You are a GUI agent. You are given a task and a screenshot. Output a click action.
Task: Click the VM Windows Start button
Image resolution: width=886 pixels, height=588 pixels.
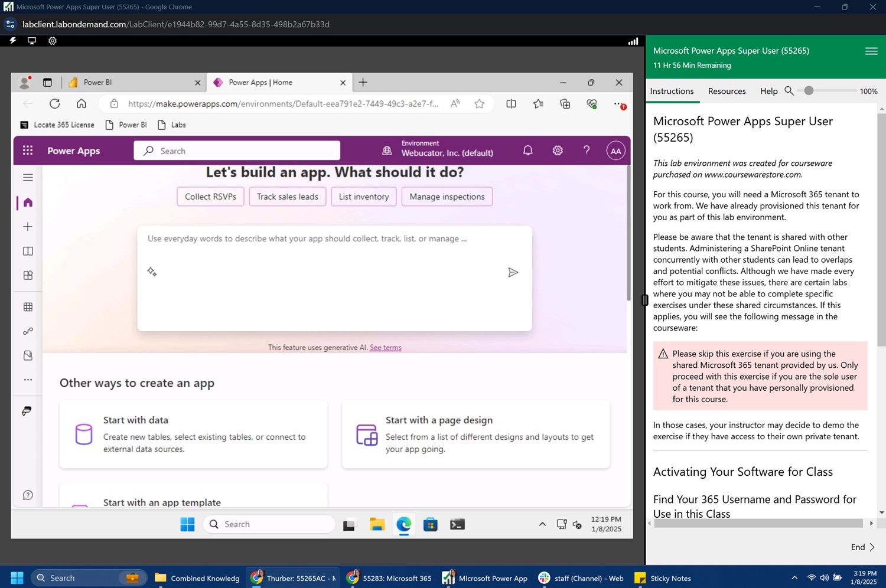coord(187,524)
